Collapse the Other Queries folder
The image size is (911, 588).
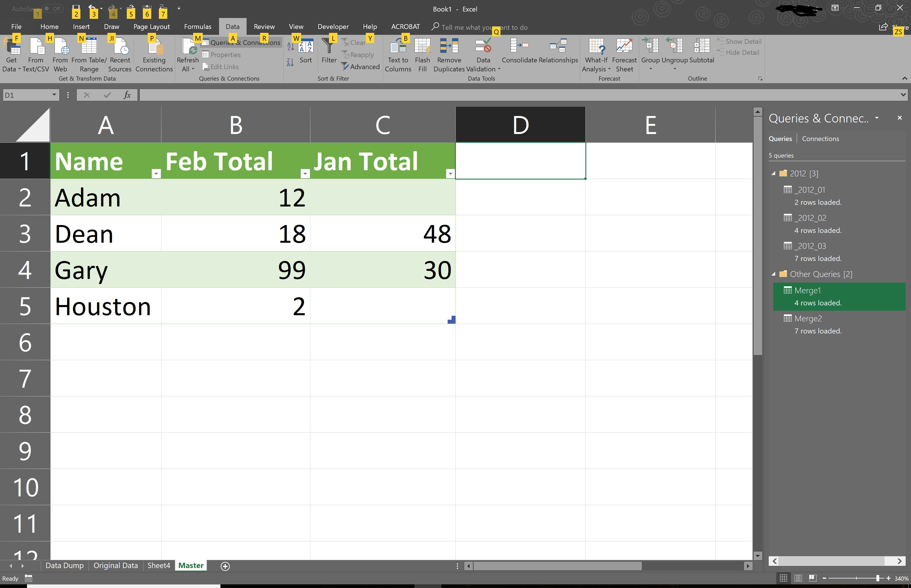click(x=774, y=274)
